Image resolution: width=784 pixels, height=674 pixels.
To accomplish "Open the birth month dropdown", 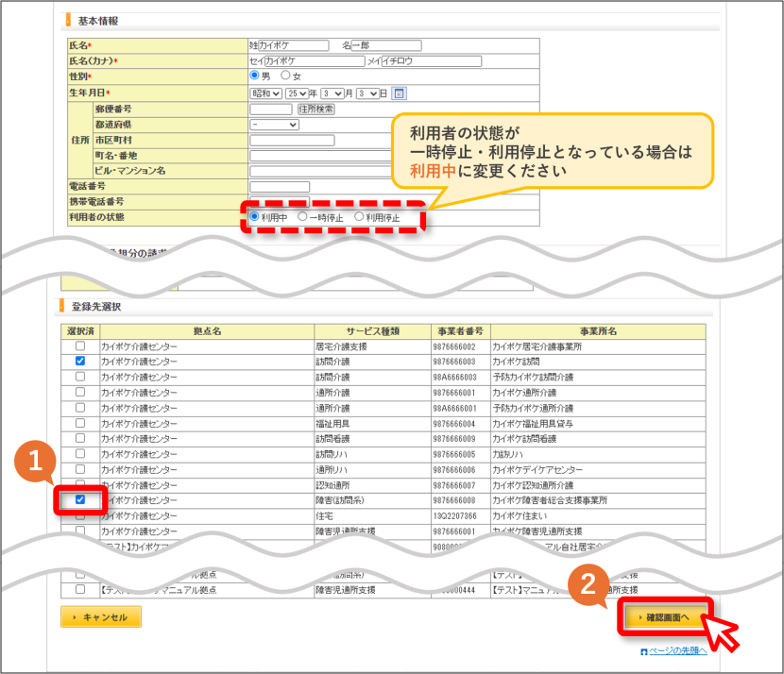I will point(333,93).
